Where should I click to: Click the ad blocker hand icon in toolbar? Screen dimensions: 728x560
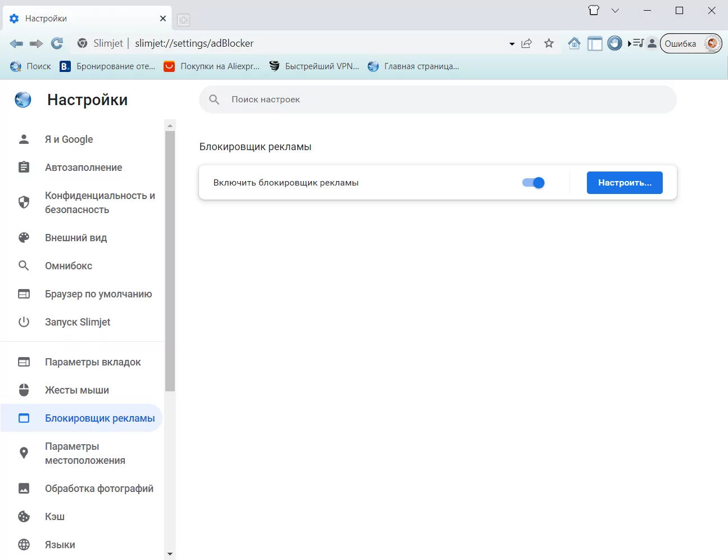[615, 43]
